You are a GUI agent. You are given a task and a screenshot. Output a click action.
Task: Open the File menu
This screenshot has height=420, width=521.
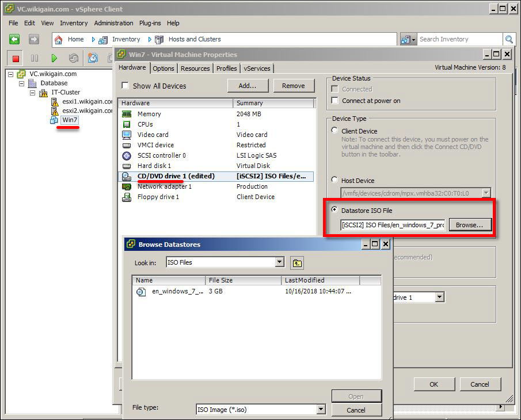pos(13,23)
